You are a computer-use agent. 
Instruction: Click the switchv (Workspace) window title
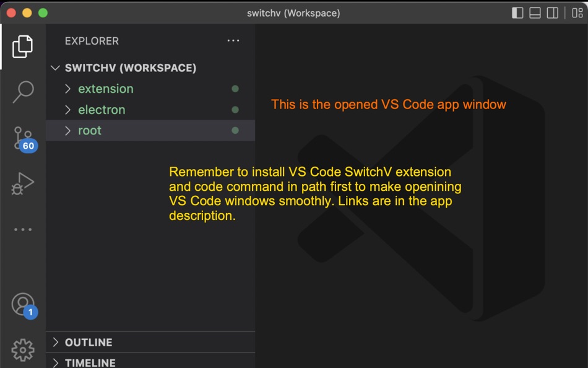coord(293,13)
